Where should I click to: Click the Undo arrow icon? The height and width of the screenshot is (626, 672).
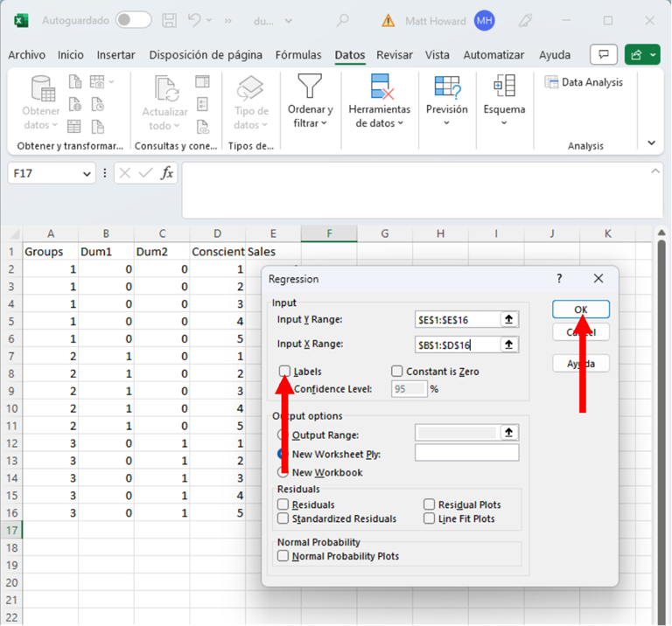point(196,20)
